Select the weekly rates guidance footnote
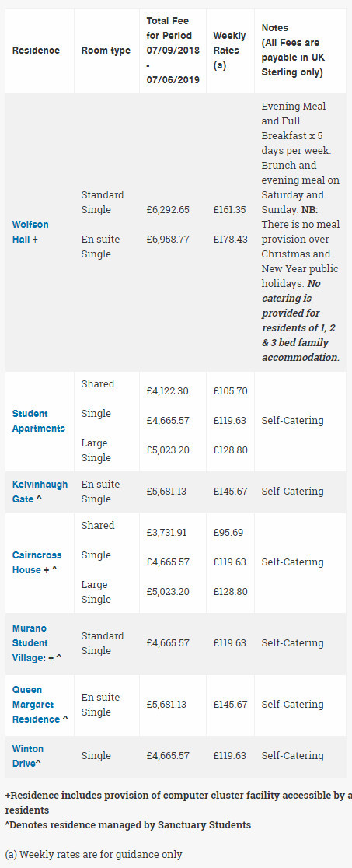Viewport: 352px width, 868px height. (93, 854)
